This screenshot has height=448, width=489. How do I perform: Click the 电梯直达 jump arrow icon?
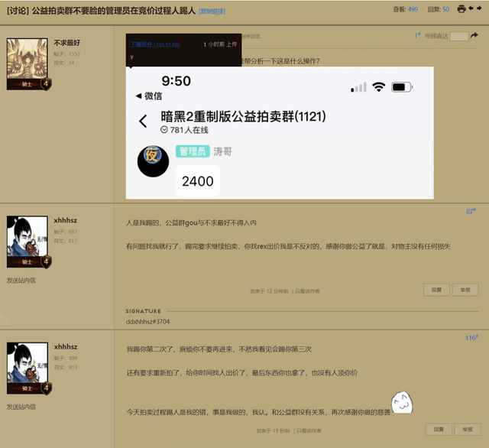[474, 36]
